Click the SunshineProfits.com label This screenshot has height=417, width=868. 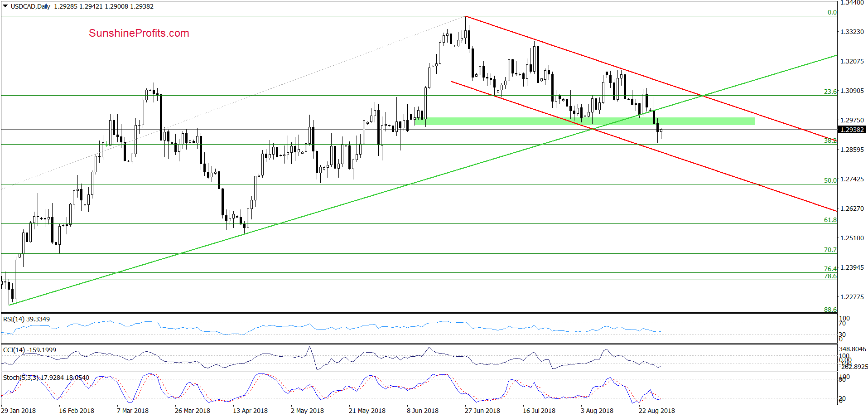point(139,33)
